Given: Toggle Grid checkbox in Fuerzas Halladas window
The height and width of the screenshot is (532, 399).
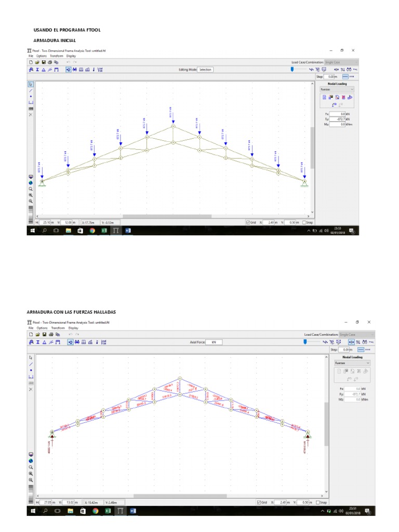Looking at the screenshot, I should coord(259,502).
